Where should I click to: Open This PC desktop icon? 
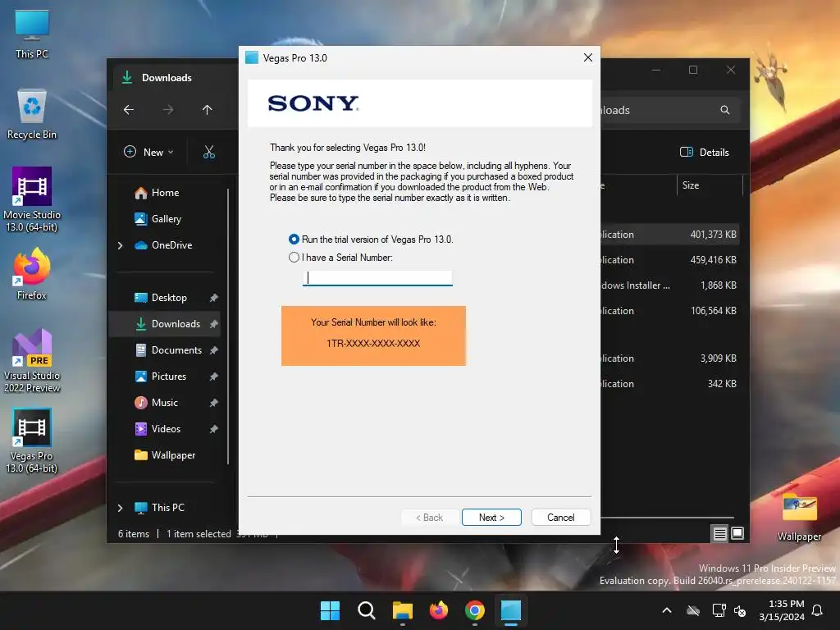click(32, 33)
